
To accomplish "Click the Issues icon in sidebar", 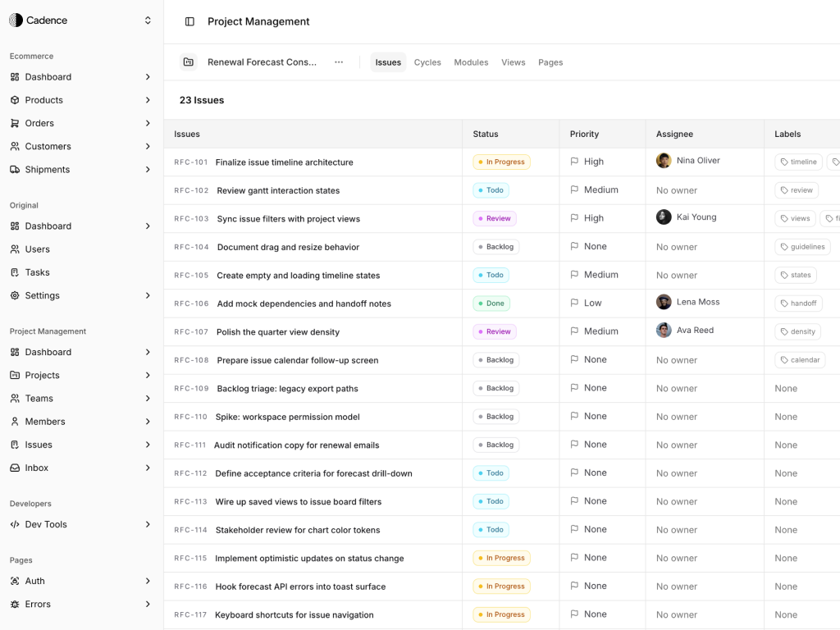I will click(x=15, y=445).
